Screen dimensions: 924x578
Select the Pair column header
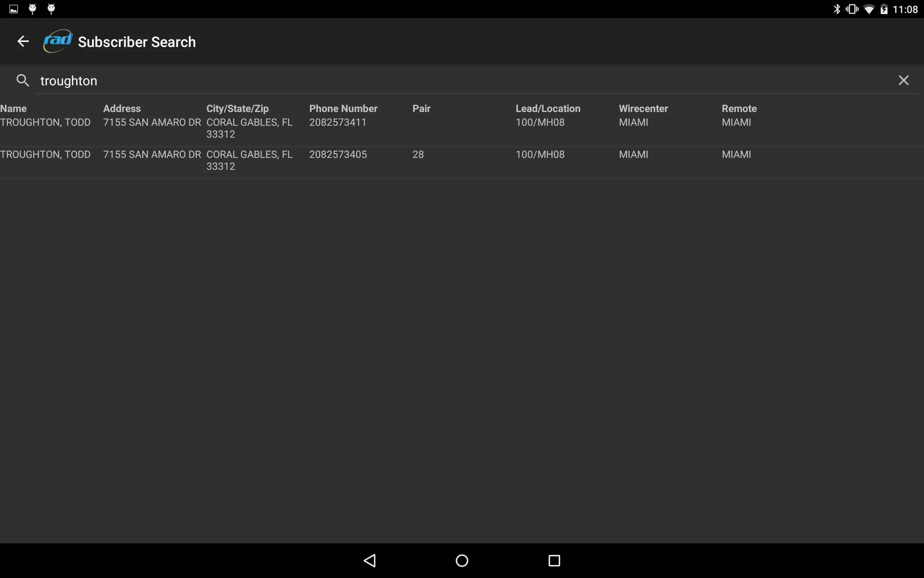[x=421, y=109]
